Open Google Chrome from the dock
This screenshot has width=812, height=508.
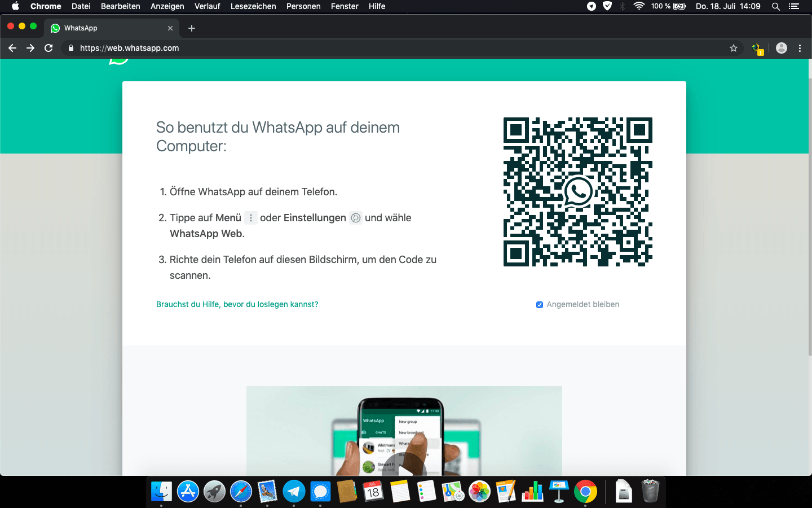585,492
